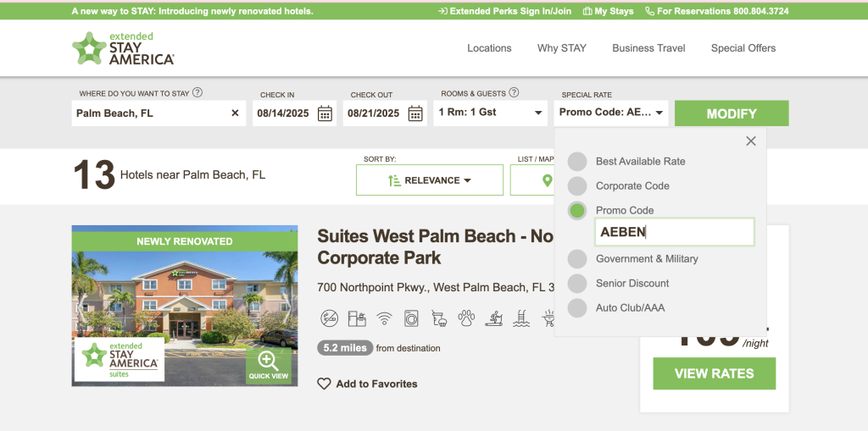Open help for Rooms & Guests

point(514,92)
